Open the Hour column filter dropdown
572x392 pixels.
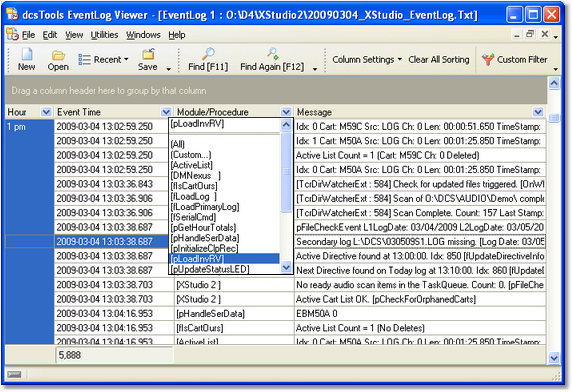pyautogui.click(x=46, y=112)
